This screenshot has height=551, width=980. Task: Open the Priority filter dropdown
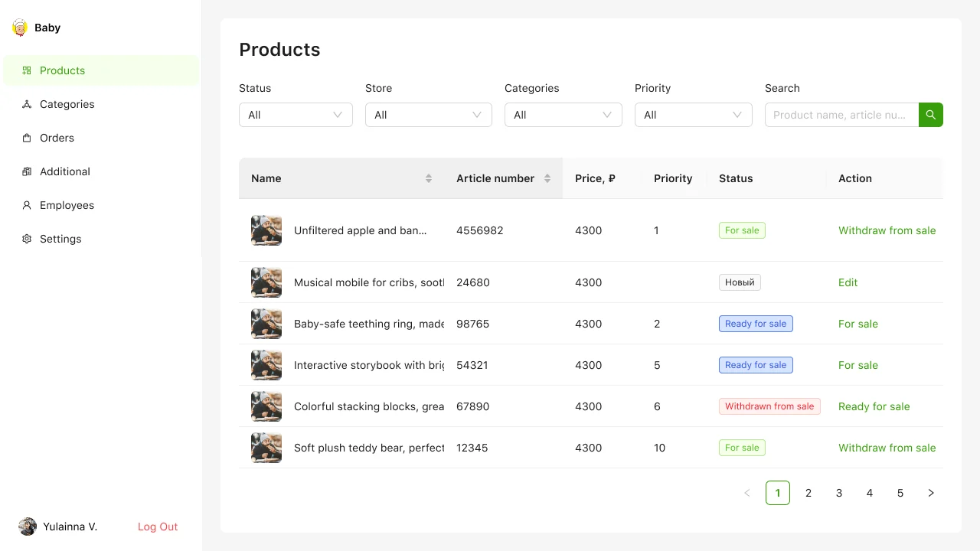694,115
